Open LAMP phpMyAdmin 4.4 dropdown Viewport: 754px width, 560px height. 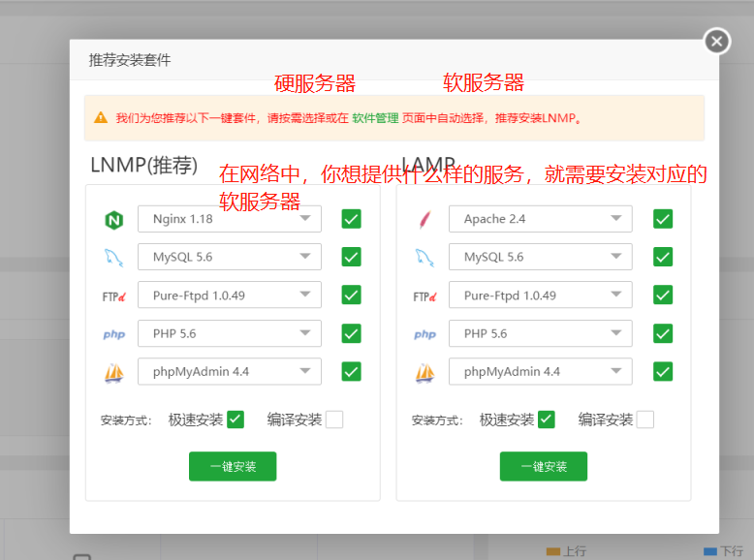point(541,371)
